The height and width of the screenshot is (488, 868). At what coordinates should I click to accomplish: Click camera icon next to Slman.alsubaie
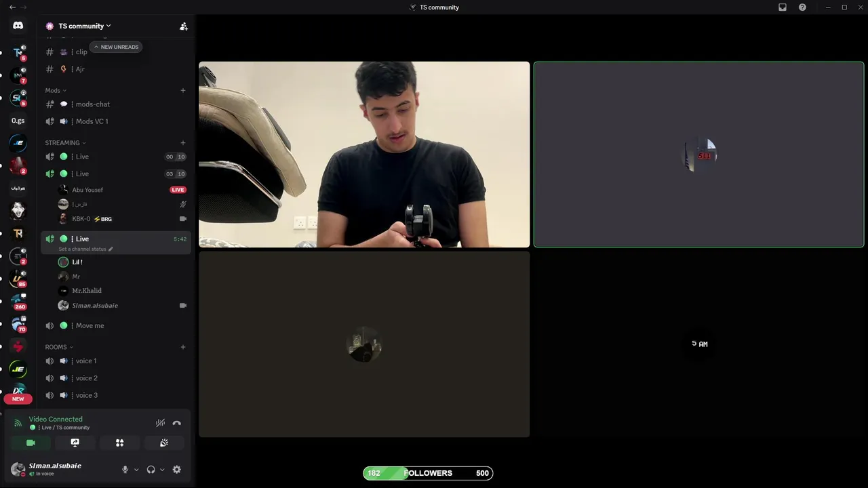click(182, 306)
